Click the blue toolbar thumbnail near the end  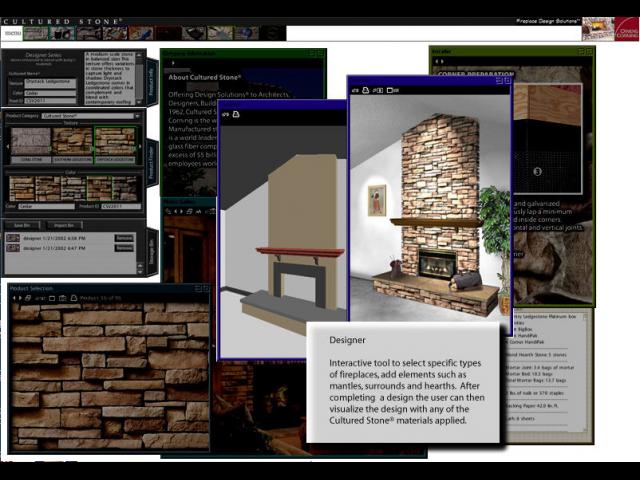246,33
